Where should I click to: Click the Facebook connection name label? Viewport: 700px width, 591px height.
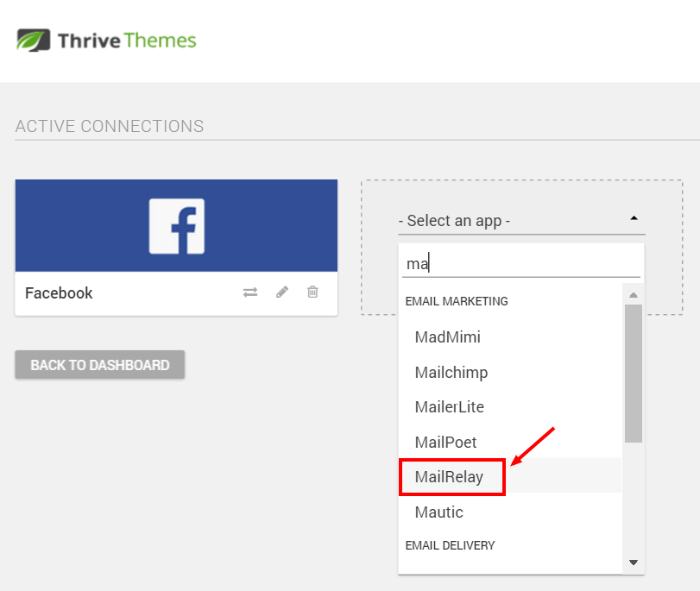pyautogui.click(x=59, y=292)
